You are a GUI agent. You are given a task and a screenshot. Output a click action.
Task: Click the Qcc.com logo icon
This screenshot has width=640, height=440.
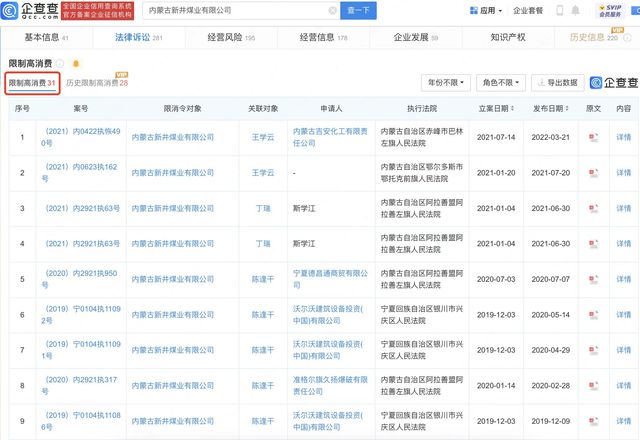(x=9, y=11)
